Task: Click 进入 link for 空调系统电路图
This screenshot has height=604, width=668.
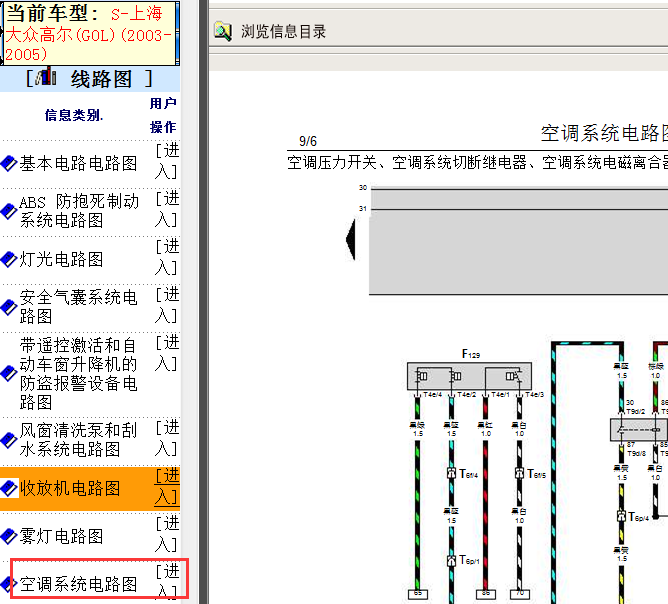Action: point(167,582)
